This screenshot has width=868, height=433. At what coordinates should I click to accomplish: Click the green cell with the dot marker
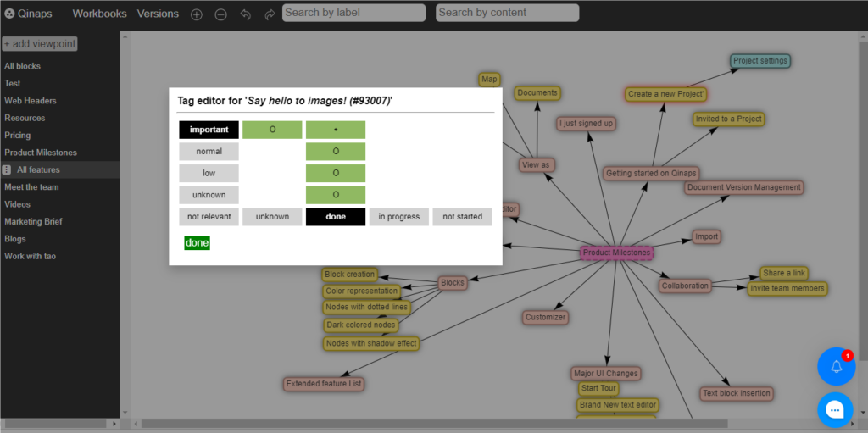click(x=336, y=130)
